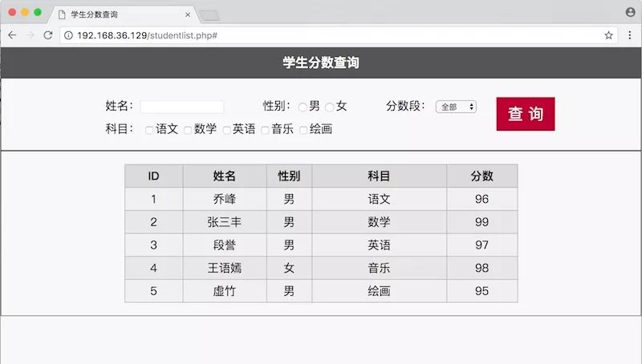Select the 学生分数查询 browser tab
This screenshot has height=364, width=642.
click(x=123, y=14)
